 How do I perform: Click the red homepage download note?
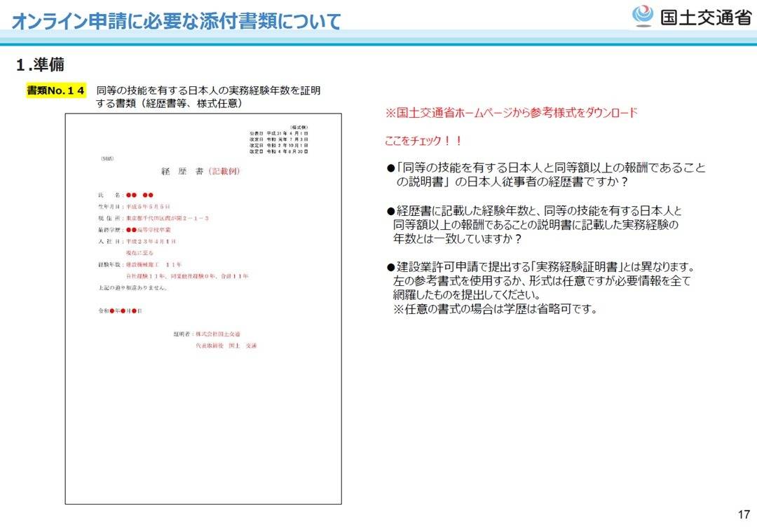[x=511, y=113]
